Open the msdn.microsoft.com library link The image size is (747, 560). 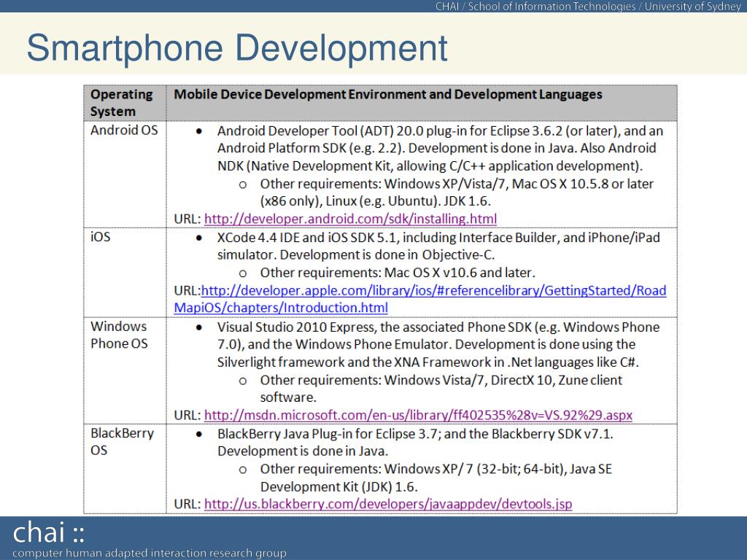coord(418,415)
